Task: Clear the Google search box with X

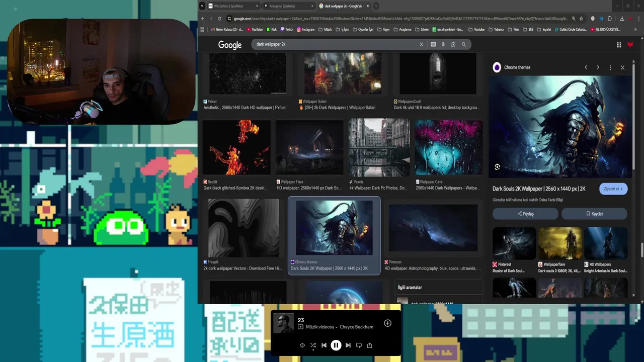Action: click(x=421, y=44)
